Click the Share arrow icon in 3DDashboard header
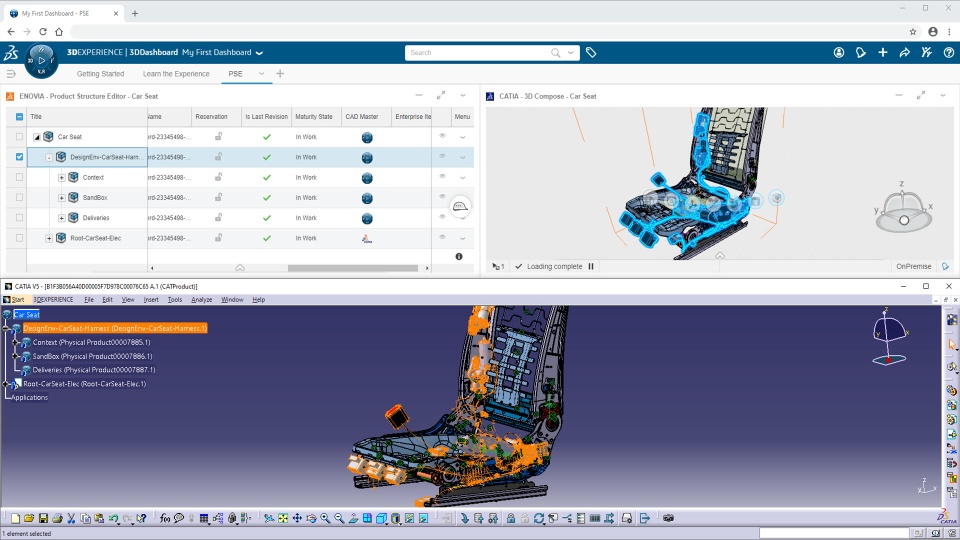This screenshot has height=540, width=960. [x=904, y=53]
